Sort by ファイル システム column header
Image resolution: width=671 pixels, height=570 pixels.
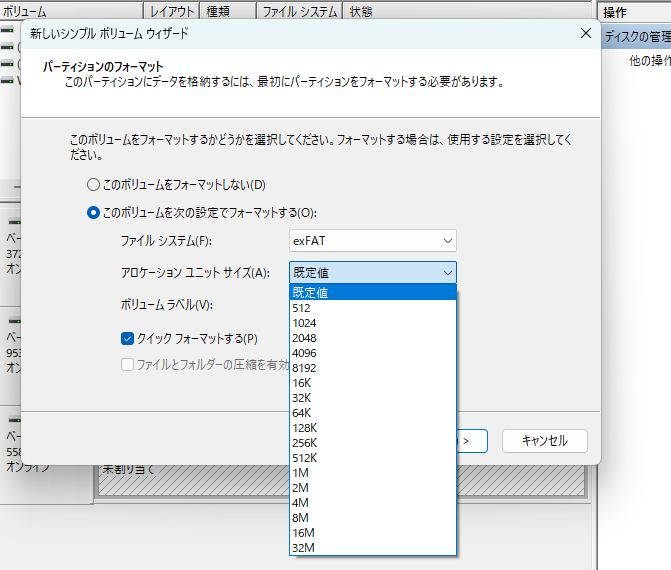[300, 12]
